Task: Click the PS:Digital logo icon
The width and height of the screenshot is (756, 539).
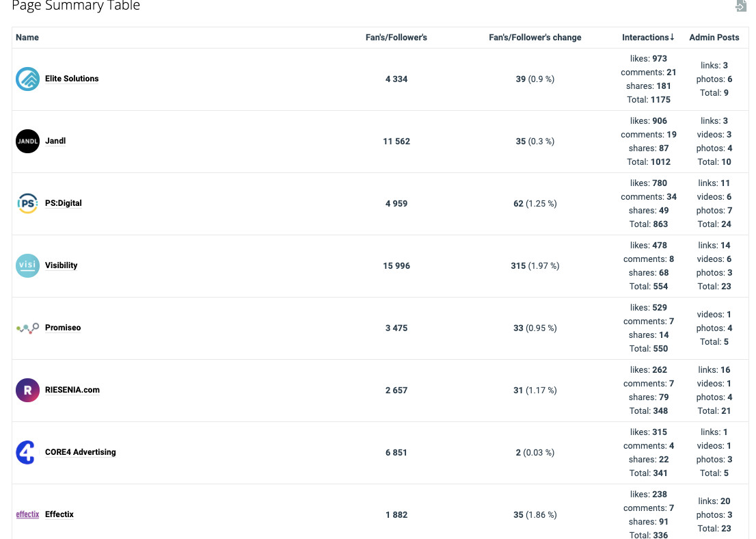Action: (x=27, y=204)
